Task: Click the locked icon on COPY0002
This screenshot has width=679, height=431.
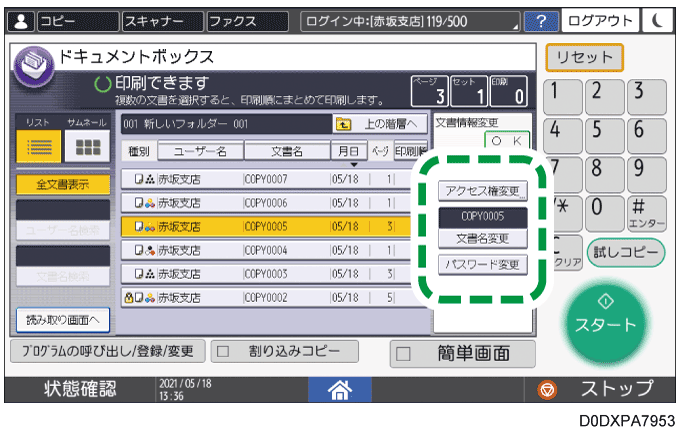Action: (128, 298)
